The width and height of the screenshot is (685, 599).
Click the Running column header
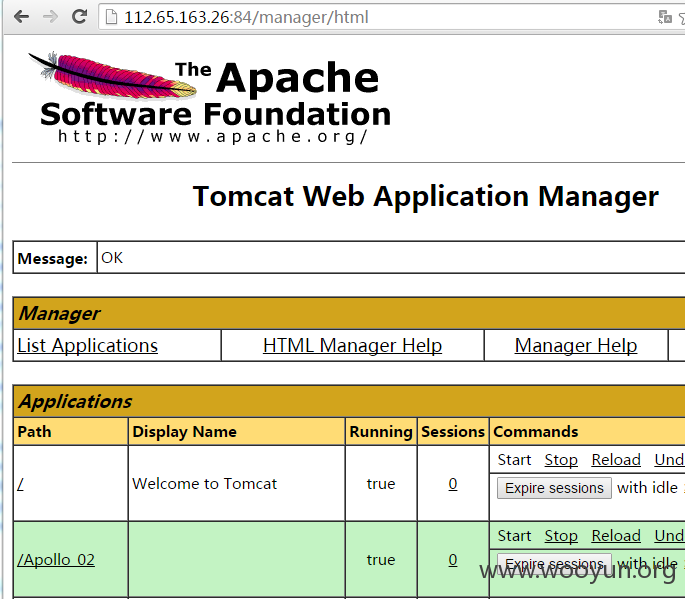point(381,432)
